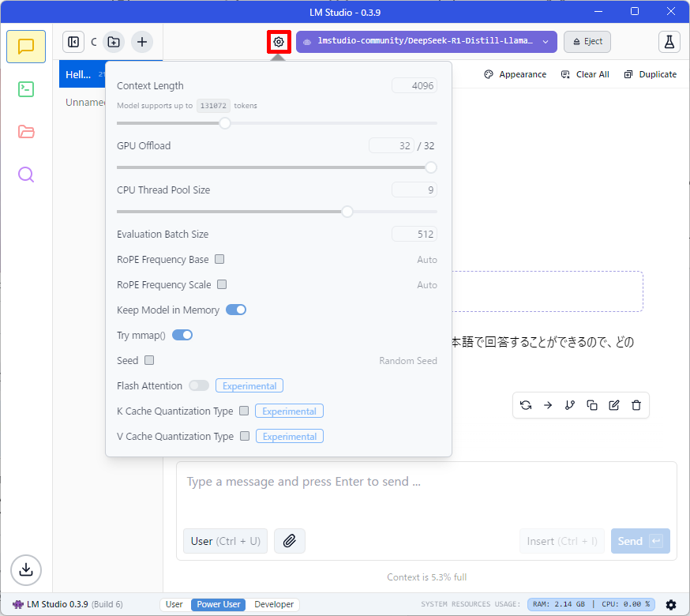Adjust the GPU Offload slider handle
Image resolution: width=690 pixels, height=616 pixels.
click(x=431, y=167)
